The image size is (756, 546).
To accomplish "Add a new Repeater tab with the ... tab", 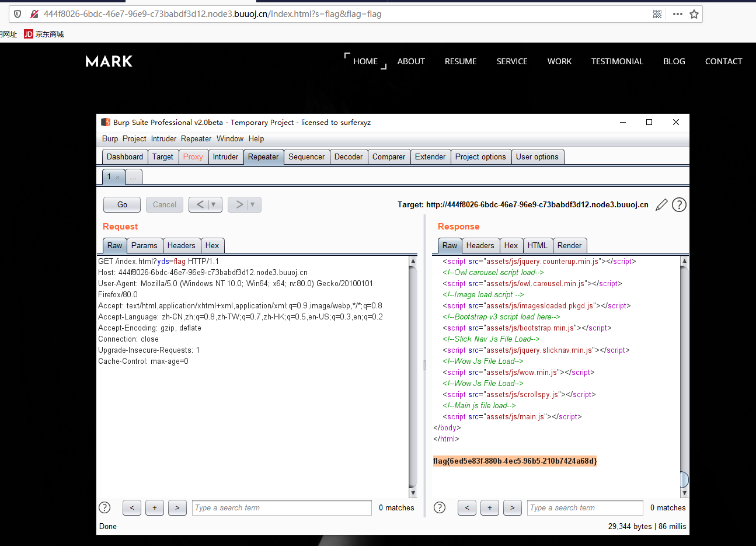I will (133, 177).
